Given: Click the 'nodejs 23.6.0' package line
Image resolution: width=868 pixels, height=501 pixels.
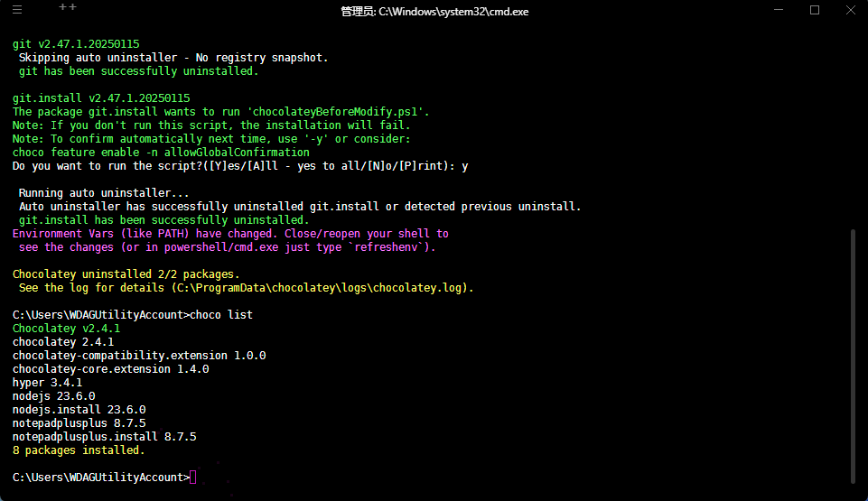Looking at the screenshot, I should 53,396.
